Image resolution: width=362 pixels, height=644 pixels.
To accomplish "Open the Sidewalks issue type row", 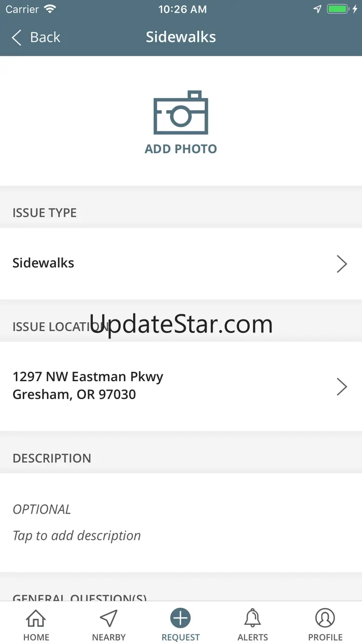I will [x=181, y=263].
